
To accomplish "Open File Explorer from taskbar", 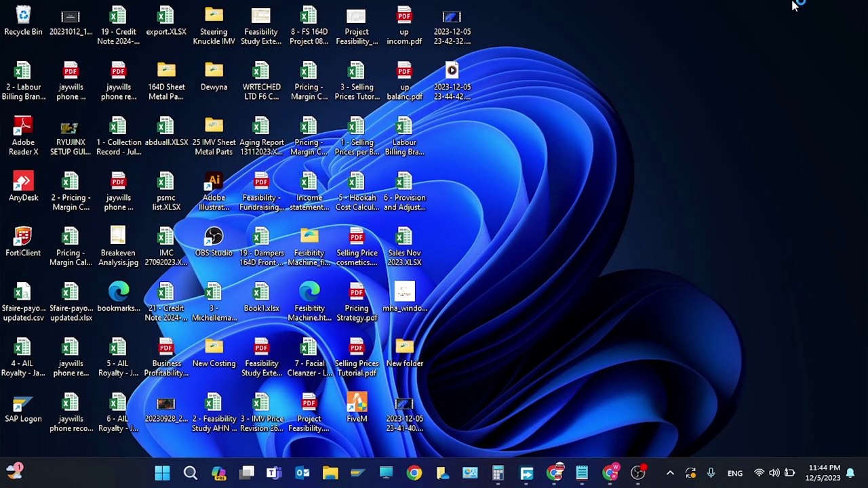I will click(330, 473).
